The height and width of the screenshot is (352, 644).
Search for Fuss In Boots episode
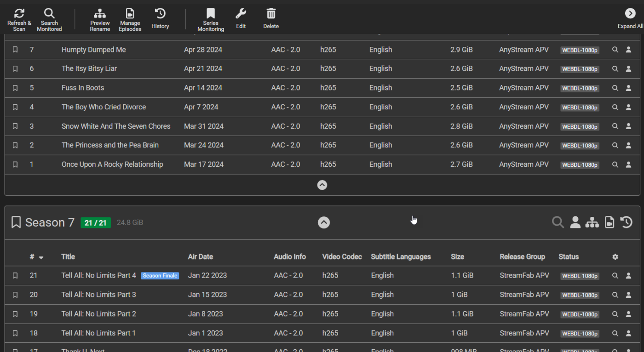tap(615, 88)
